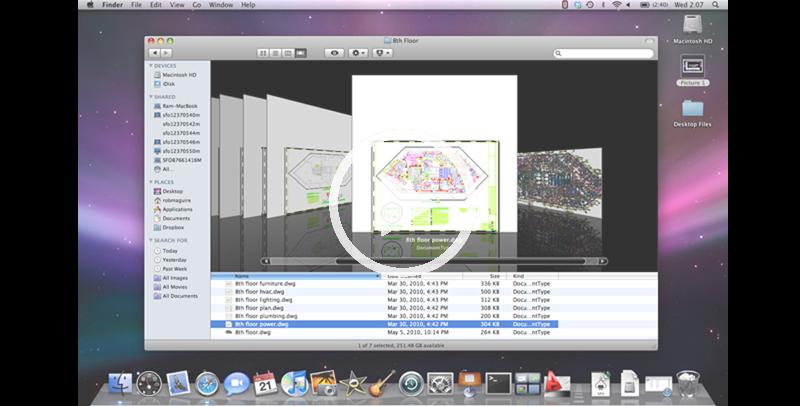Launch GarageBand from the Dock
The width and height of the screenshot is (800, 406).
pos(381,383)
